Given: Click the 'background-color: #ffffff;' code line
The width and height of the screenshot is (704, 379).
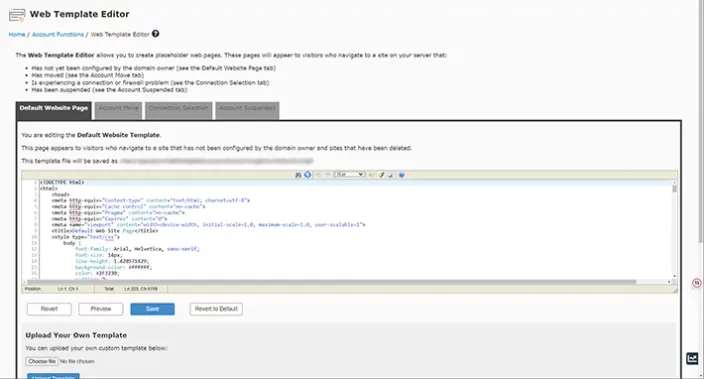Looking at the screenshot, I should (114, 267).
